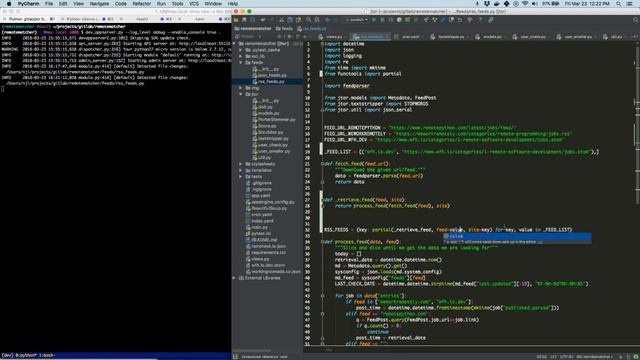The height and width of the screenshot is (360, 640).
Task: Click the Search Everywhere magnifier icon
Action: [635, 20]
